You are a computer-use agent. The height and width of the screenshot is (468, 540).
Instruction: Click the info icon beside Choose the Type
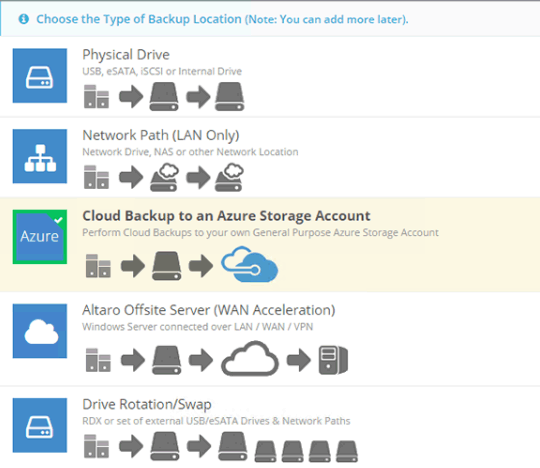[24, 19]
